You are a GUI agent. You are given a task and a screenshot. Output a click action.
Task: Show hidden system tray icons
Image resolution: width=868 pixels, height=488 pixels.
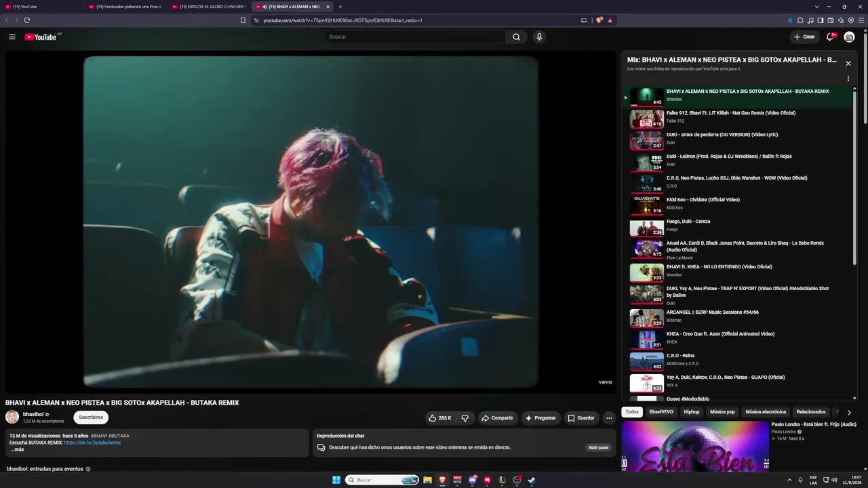click(x=790, y=480)
